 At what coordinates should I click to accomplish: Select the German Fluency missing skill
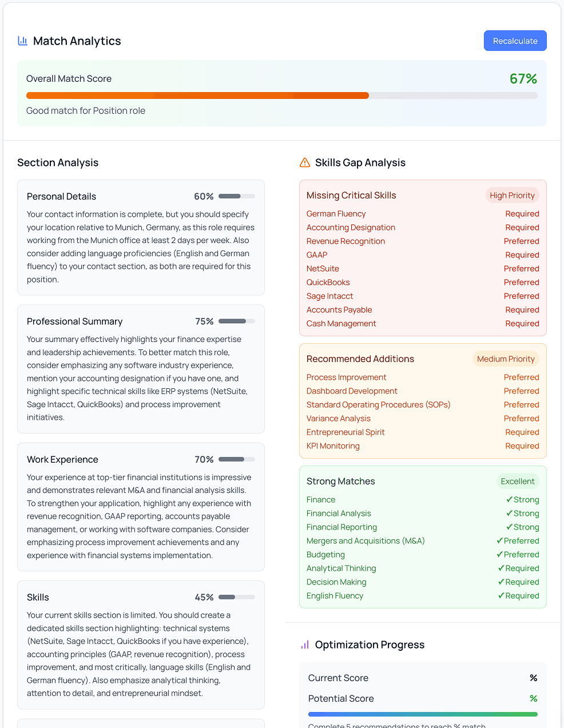click(x=336, y=213)
